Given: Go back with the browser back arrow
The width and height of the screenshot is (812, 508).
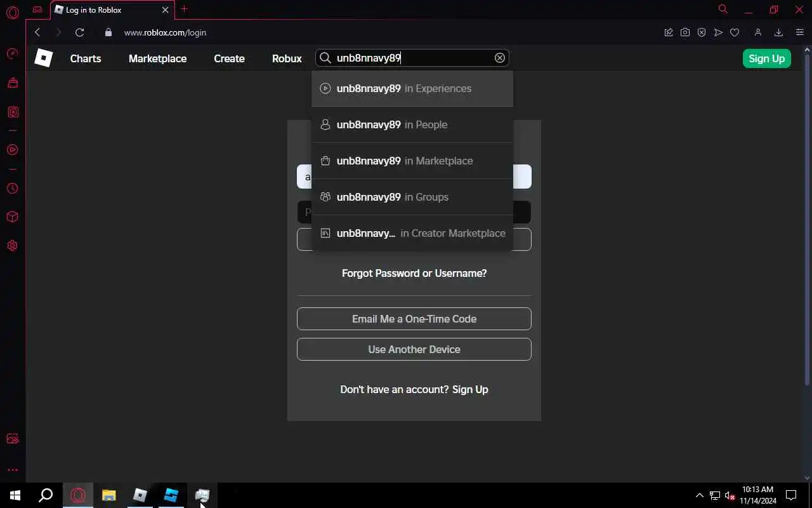Looking at the screenshot, I should [37, 32].
